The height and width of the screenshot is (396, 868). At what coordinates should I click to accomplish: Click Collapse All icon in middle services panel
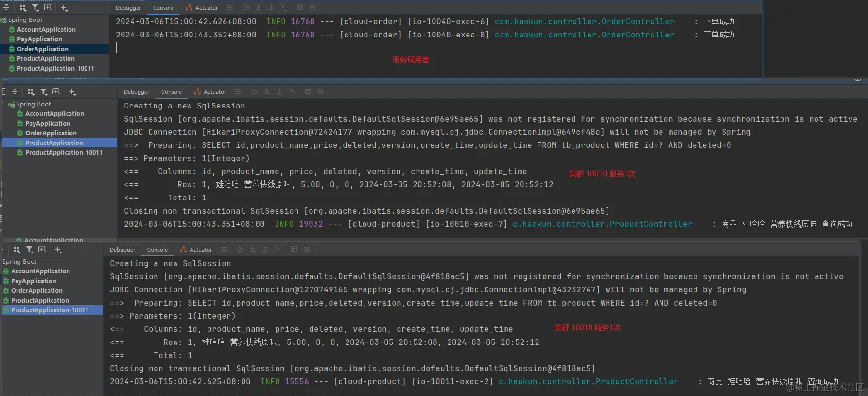click(x=15, y=92)
